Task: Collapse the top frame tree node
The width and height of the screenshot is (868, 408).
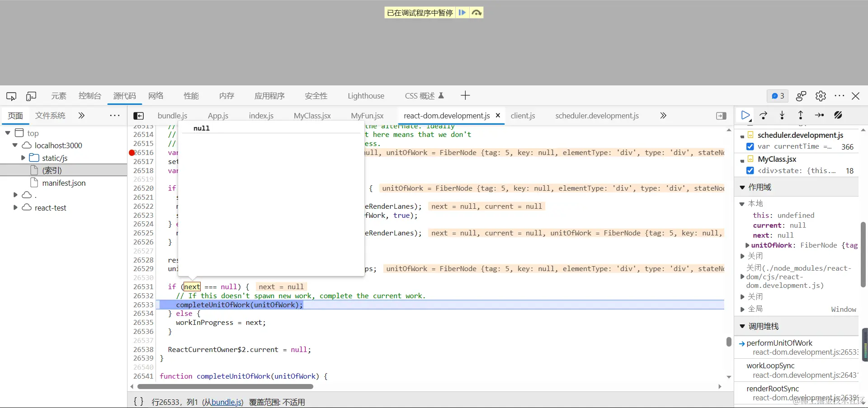Action: pos(8,133)
